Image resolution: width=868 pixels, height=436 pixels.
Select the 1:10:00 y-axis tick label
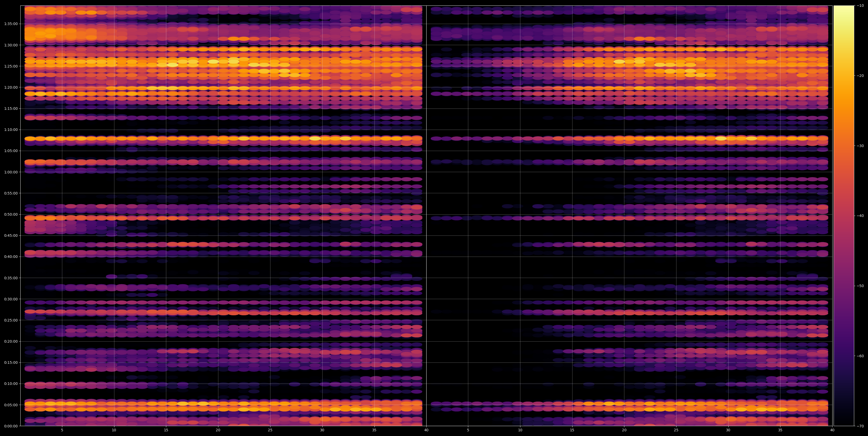coord(11,130)
